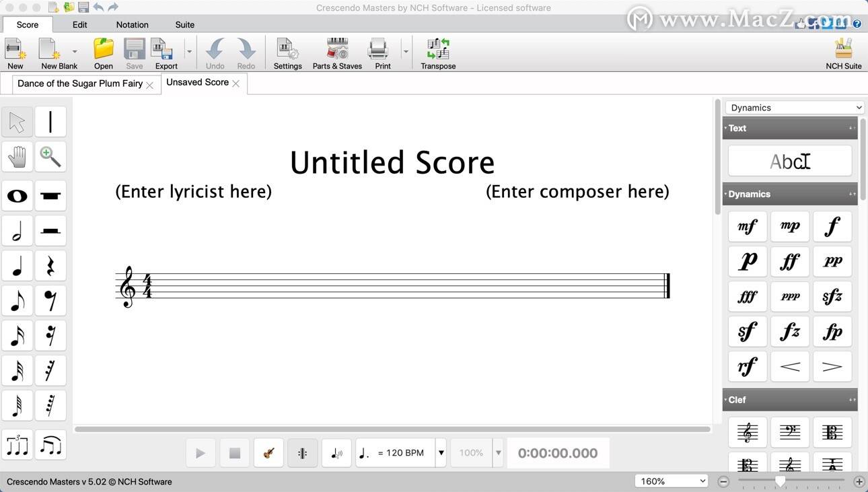Insert a triplet with the tuplet tool

coord(17,445)
